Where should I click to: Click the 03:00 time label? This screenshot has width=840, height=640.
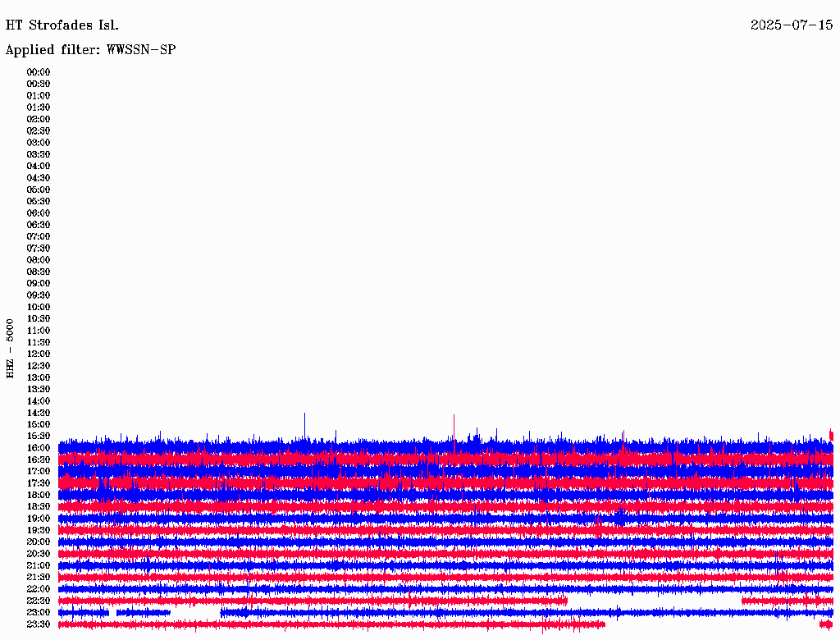point(39,143)
